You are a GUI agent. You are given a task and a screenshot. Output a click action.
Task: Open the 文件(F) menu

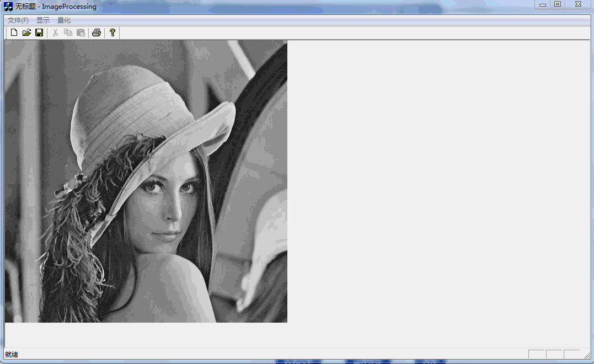(x=18, y=20)
